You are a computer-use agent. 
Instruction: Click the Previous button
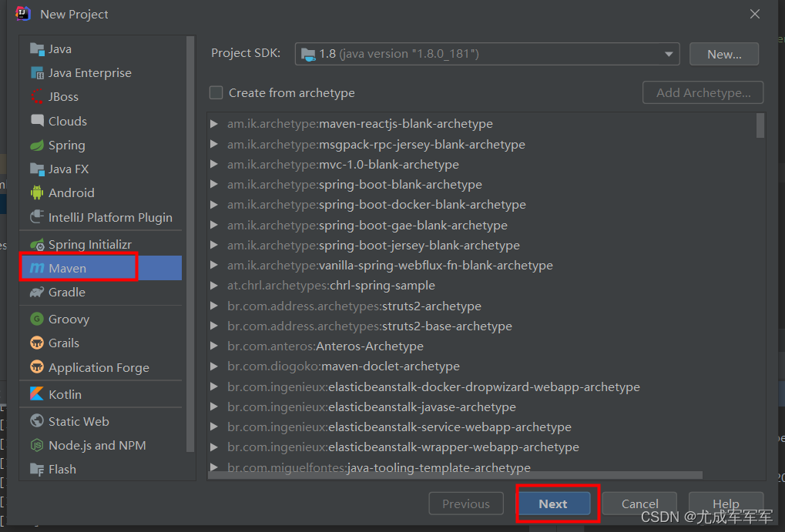466,504
